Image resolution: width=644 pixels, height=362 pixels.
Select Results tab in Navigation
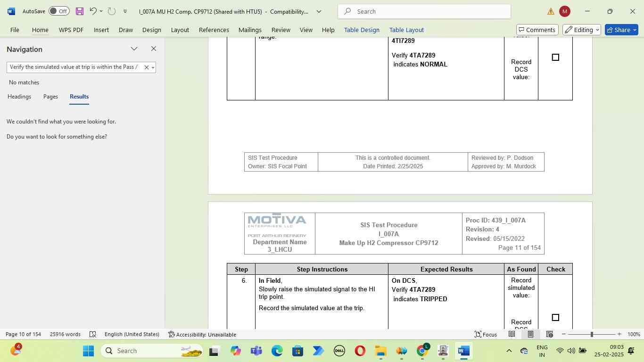tap(79, 97)
